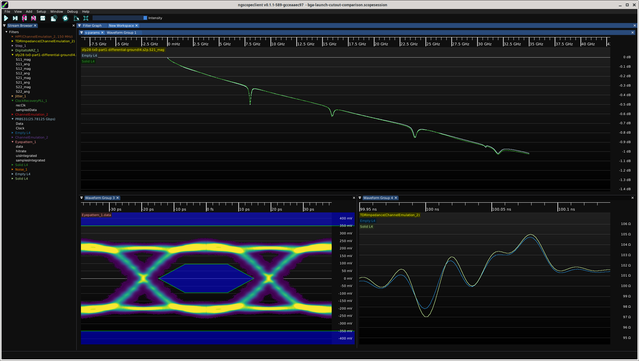This screenshot has width=639, height=361.
Task: Click the TDRImpedance channel label in group 4
Action: tap(390, 215)
